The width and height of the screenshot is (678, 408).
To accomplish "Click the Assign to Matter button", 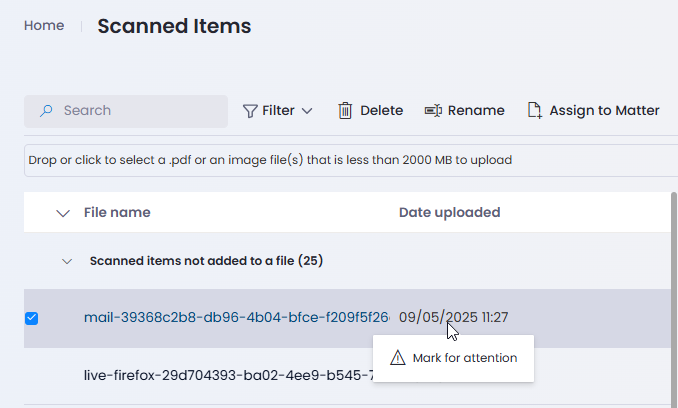I will click(593, 111).
